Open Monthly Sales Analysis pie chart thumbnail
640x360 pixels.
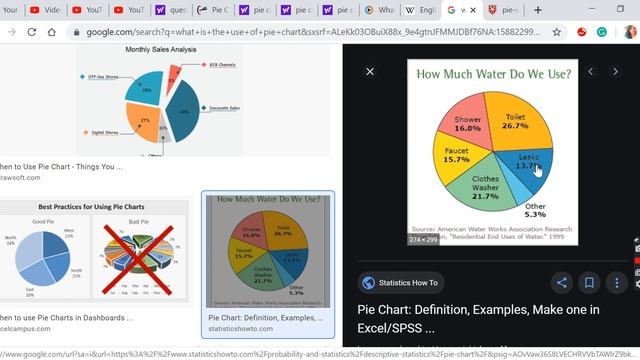[x=161, y=100]
